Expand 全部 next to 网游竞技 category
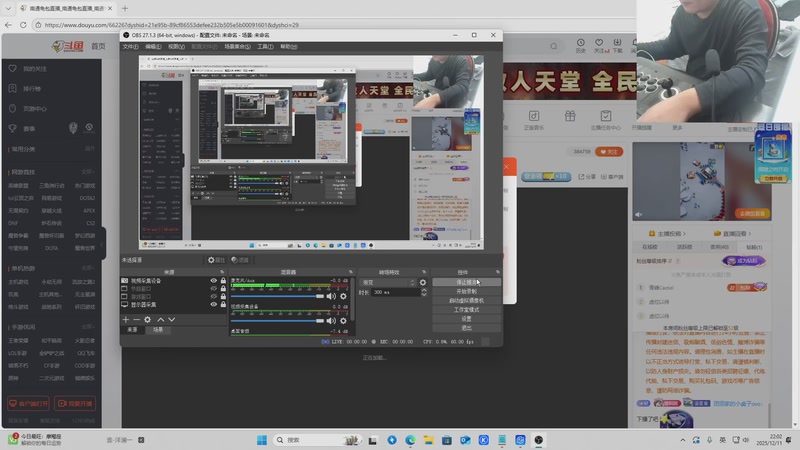 88,172
